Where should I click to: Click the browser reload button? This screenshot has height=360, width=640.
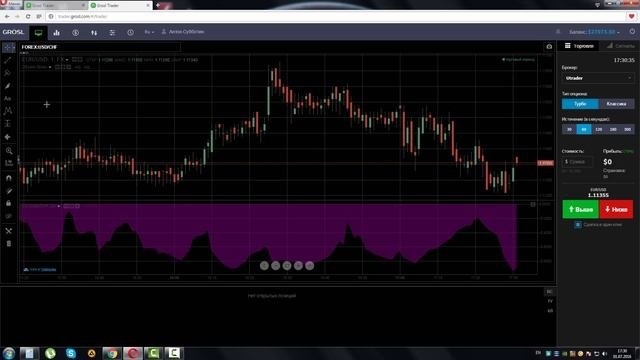point(28,16)
